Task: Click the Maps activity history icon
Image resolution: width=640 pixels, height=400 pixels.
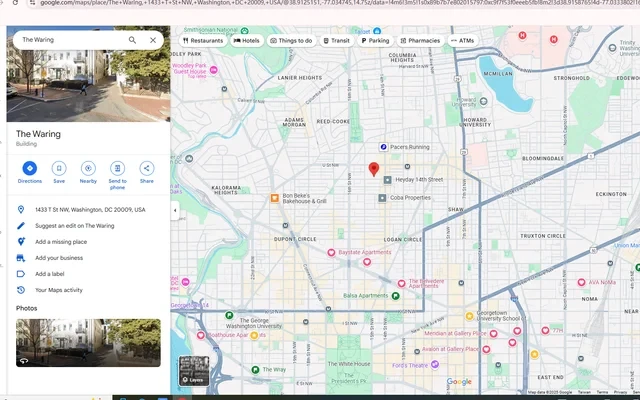Action: pos(21,290)
